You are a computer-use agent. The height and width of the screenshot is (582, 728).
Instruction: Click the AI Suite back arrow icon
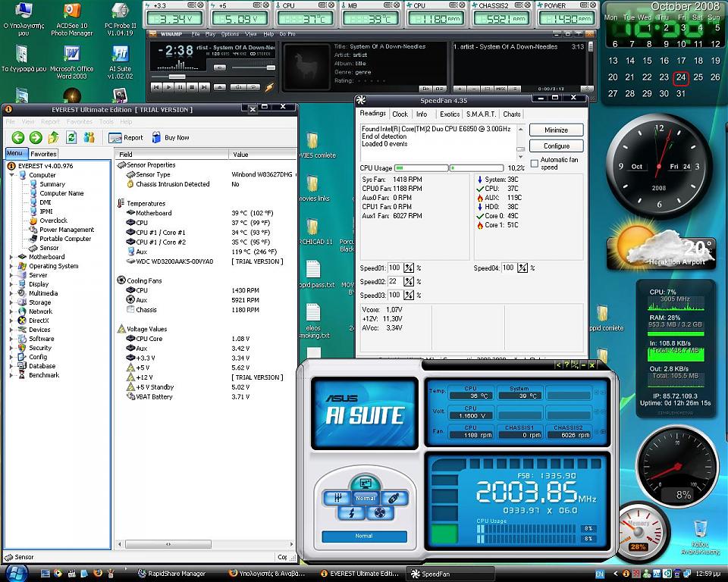tap(559, 365)
